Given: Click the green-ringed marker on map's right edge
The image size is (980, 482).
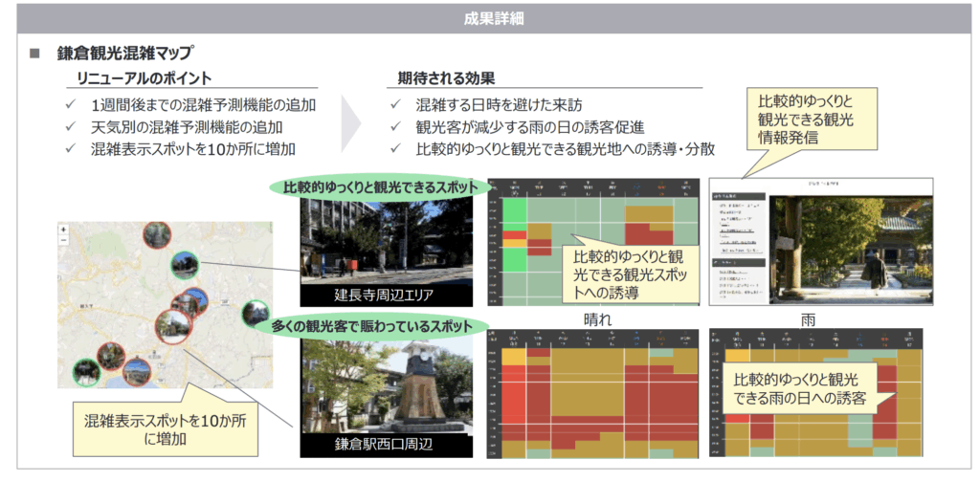Looking at the screenshot, I should pos(255,313).
